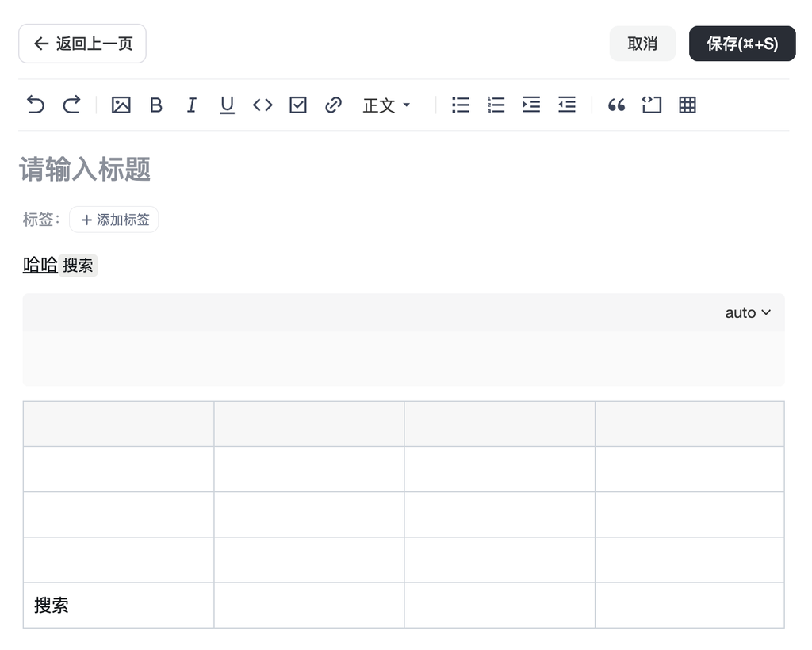Viewport: 812px width, 650px height.
Task: Click the redo arrow icon
Action: (x=71, y=105)
